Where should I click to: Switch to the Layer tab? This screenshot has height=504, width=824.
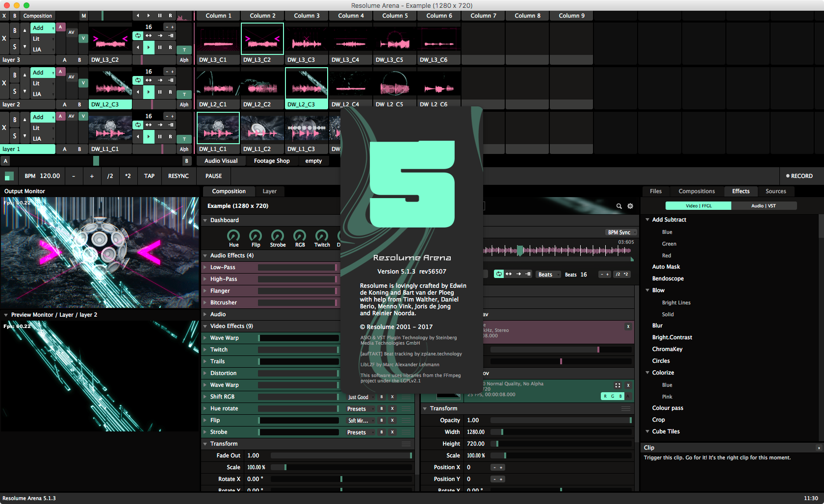[x=269, y=191]
